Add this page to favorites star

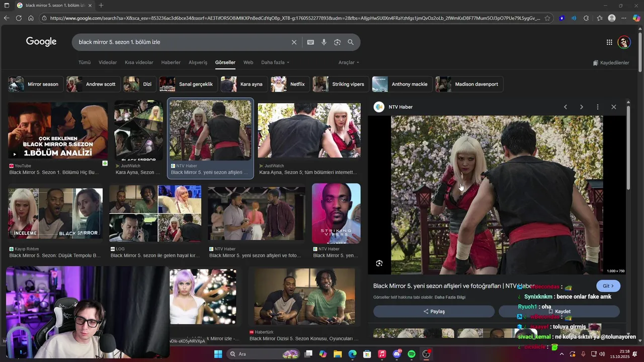(547, 18)
